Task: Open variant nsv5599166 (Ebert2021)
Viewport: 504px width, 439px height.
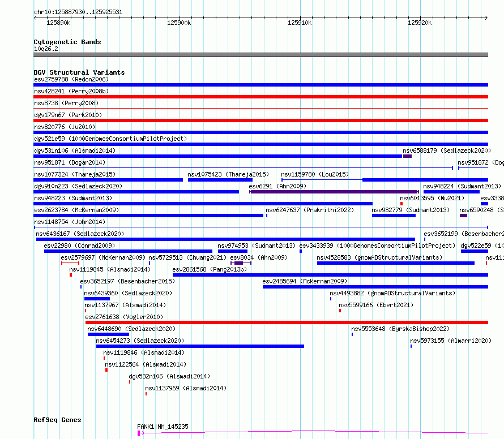Action: coord(376,305)
